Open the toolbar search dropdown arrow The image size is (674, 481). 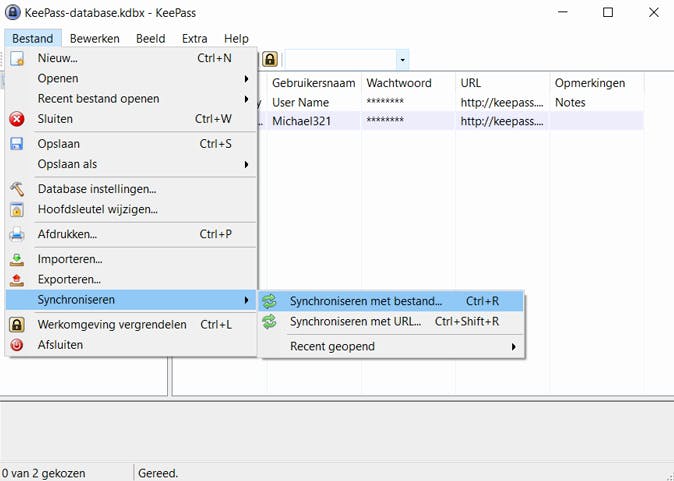(402, 60)
